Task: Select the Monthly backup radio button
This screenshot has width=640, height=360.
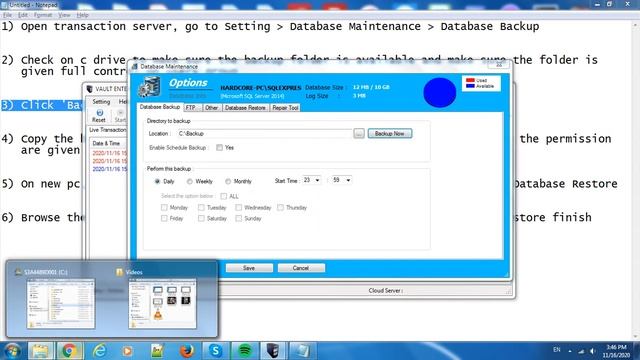Action: (x=228, y=181)
